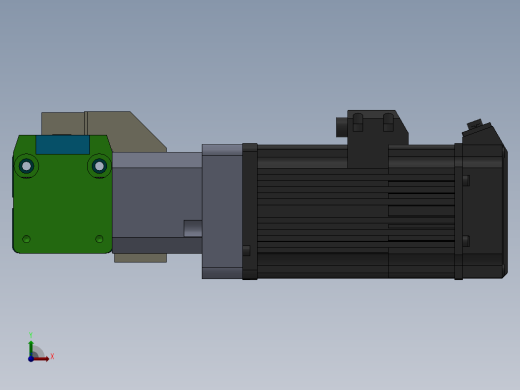Select the small lower-left hole on the green block

click(26, 239)
